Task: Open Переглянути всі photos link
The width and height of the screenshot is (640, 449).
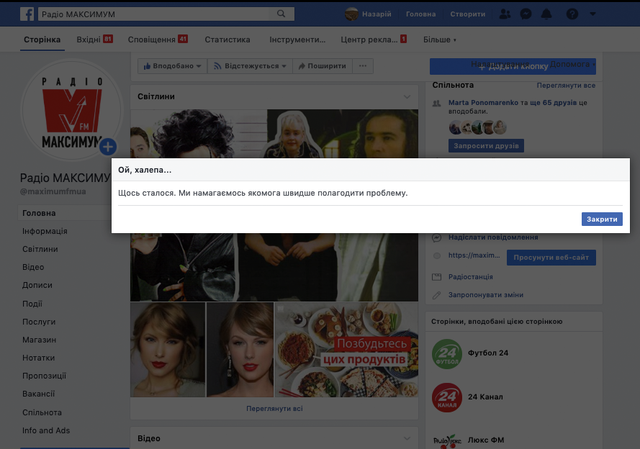Action: [274, 409]
